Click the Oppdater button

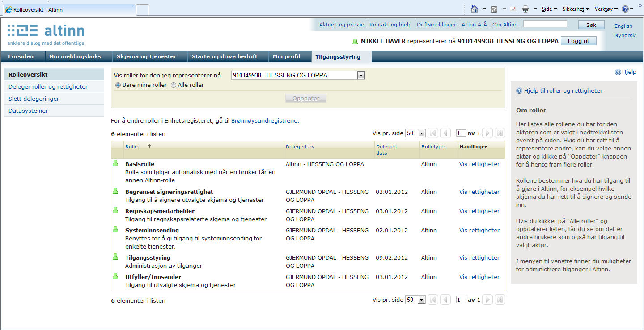(x=306, y=98)
